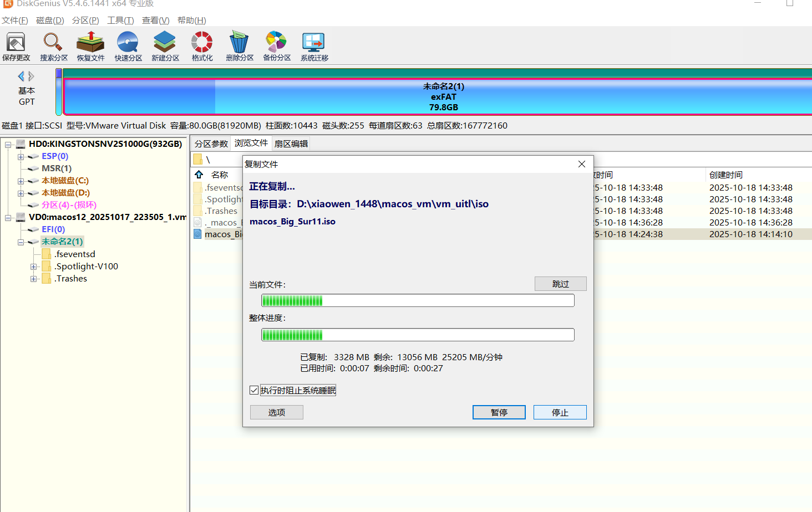
Task: Click the root path folder icon in address bar
Action: coord(198,160)
